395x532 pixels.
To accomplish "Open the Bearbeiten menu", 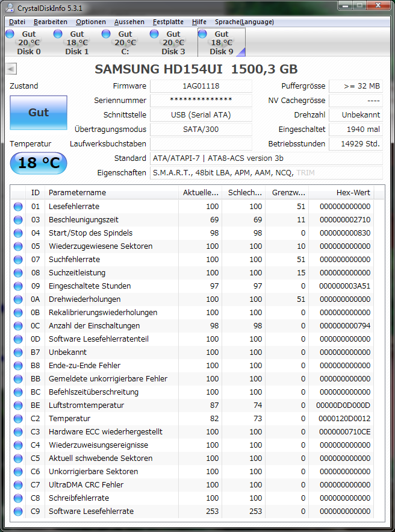I will click(x=51, y=22).
